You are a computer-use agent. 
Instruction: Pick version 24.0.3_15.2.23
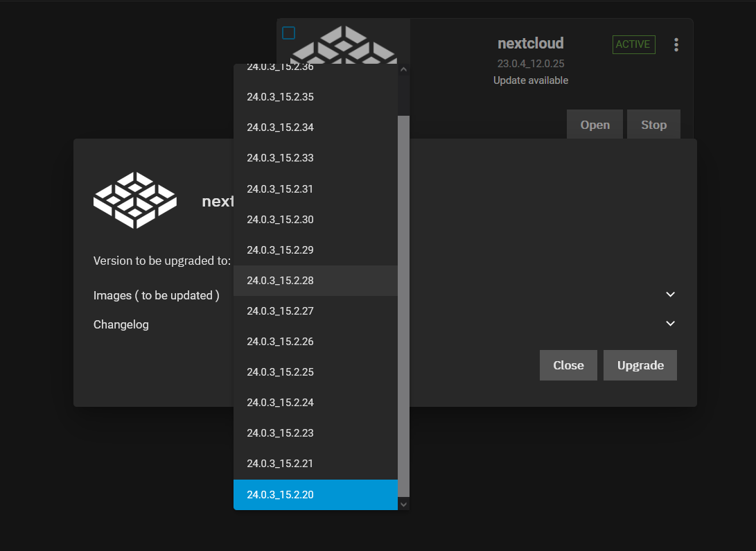(316, 433)
